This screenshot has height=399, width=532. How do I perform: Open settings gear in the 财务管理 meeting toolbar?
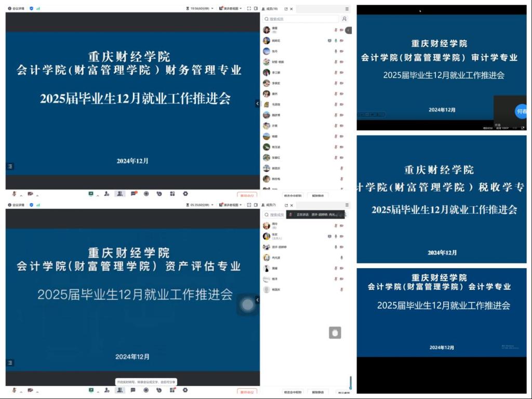(185, 194)
